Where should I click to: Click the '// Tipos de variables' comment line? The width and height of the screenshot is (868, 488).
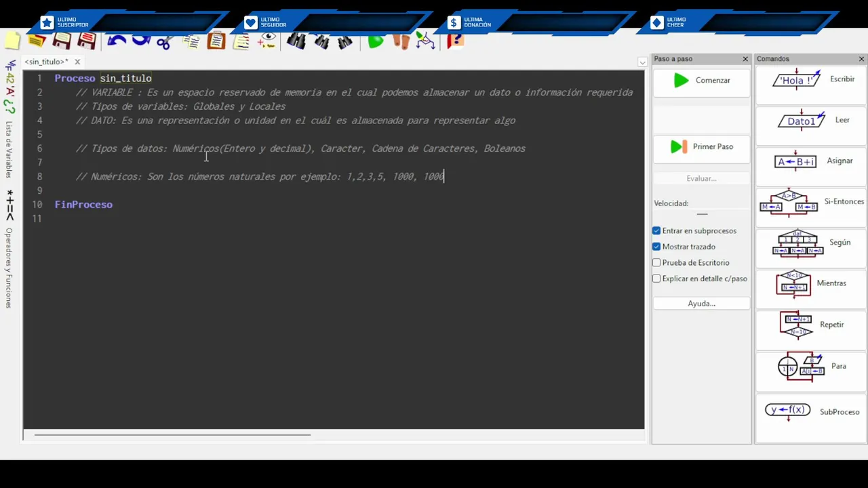[x=180, y=106]
